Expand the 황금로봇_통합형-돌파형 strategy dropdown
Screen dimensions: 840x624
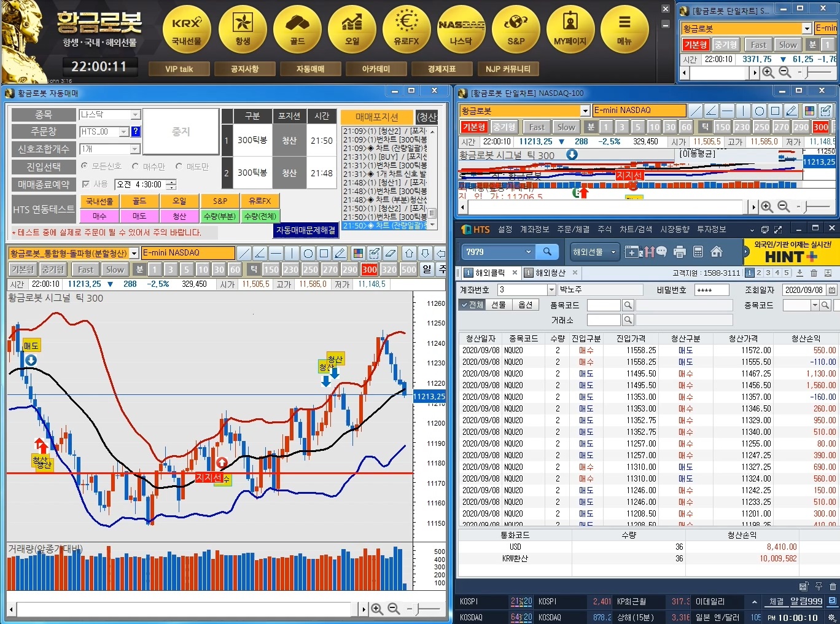[x=134, y=253]
